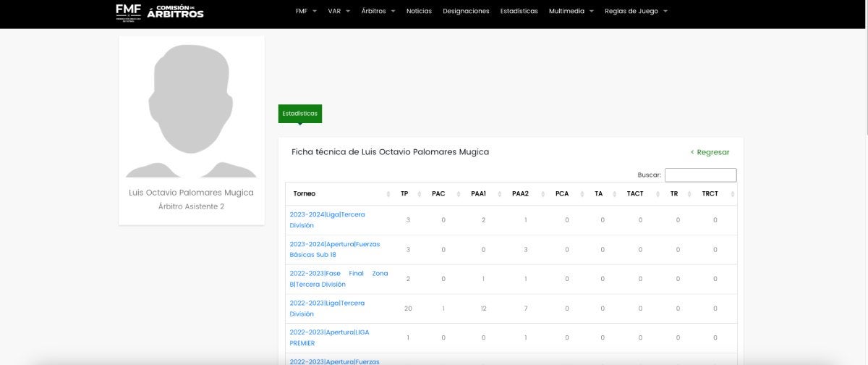868x365 pixels.
Task: Open Designaciones menu item
Action: tap(466, 12)
